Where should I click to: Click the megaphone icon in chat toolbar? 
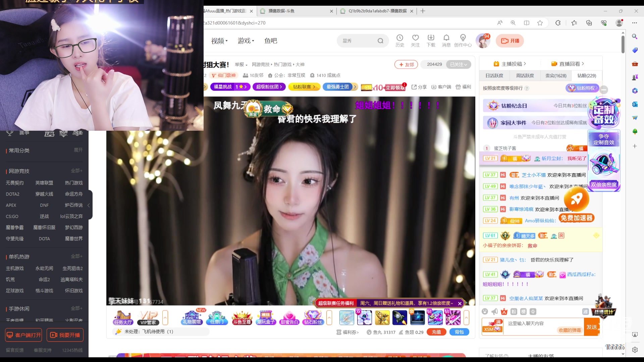[x=494, y=312]
